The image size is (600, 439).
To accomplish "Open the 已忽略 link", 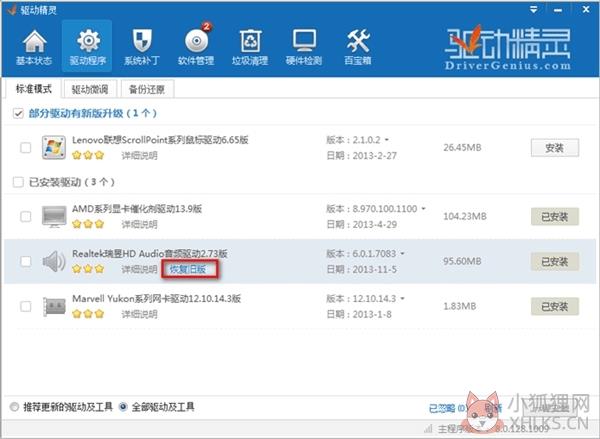I will [447, 408].
